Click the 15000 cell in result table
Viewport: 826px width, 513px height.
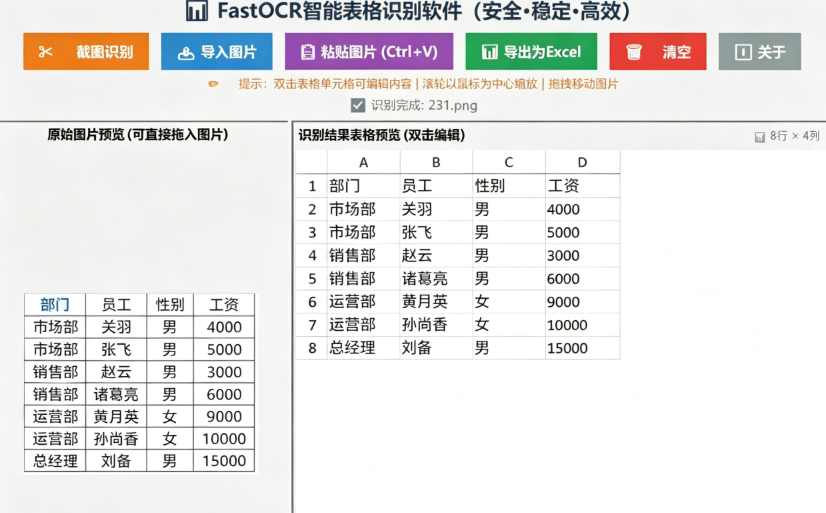[583, 348]
